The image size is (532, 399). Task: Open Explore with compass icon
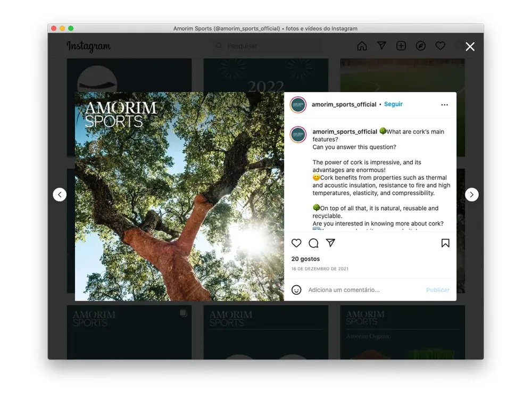421,46
